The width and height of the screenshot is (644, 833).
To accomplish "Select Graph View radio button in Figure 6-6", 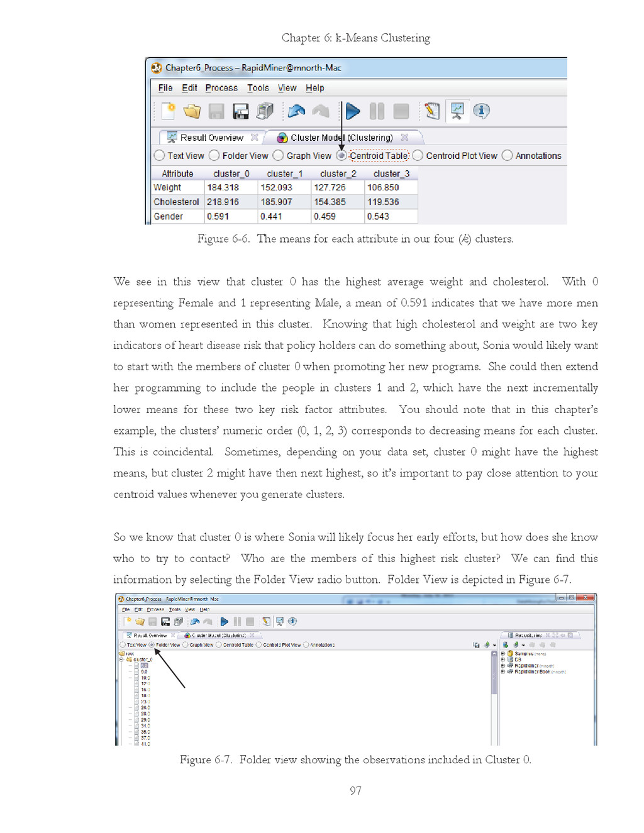I will (x=278, y=155).
